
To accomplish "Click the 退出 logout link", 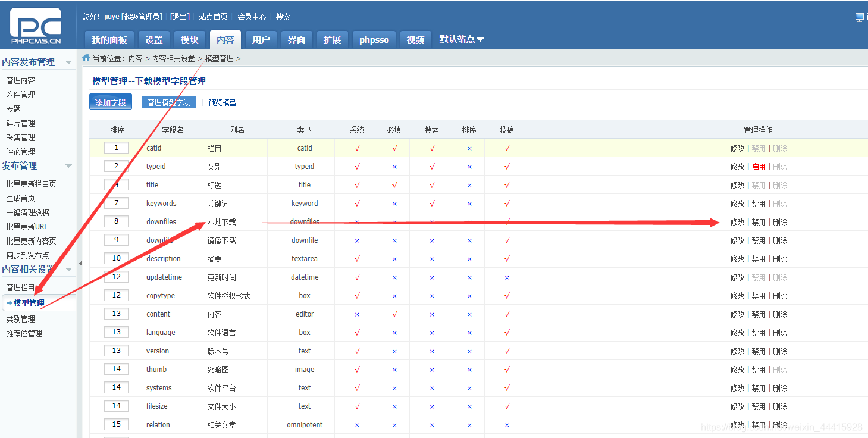I will [180, 17].
